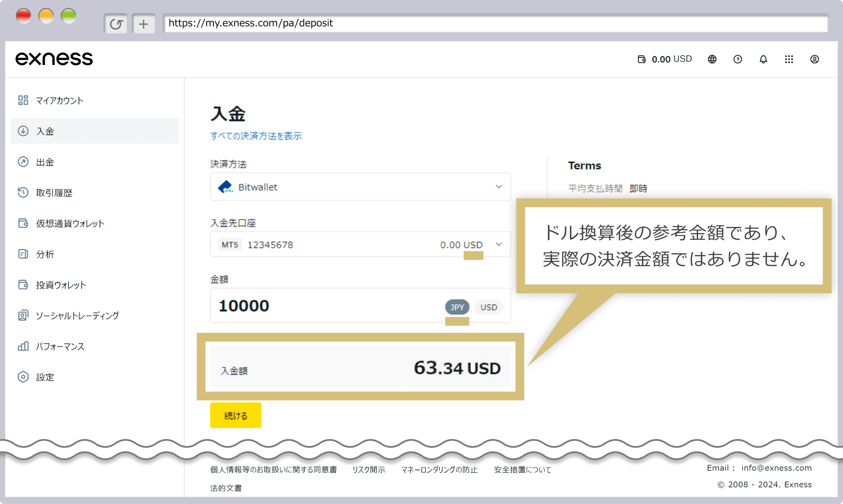Click the 続ける button
This screenshot has width=843, height=504.
point(236,415)
